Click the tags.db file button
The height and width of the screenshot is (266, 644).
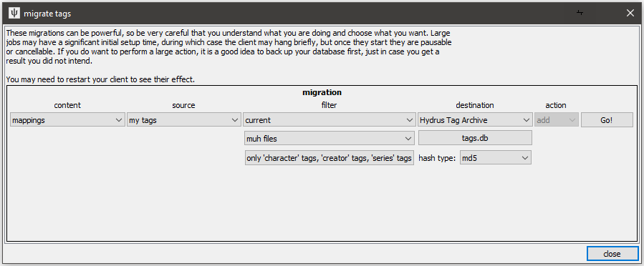pyautogui.click(x=475, y=139)
